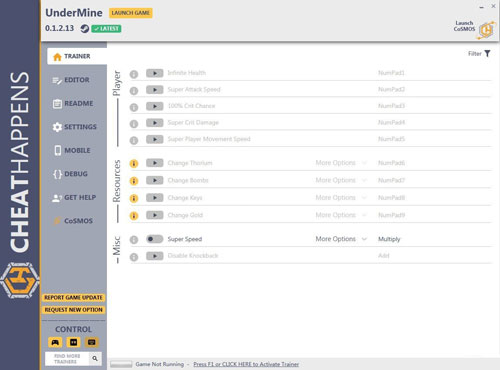This screenshot has width=500, height=370.
Task: Click the info icon beside Super Attack Speed
Action: (x=134, y=90)
